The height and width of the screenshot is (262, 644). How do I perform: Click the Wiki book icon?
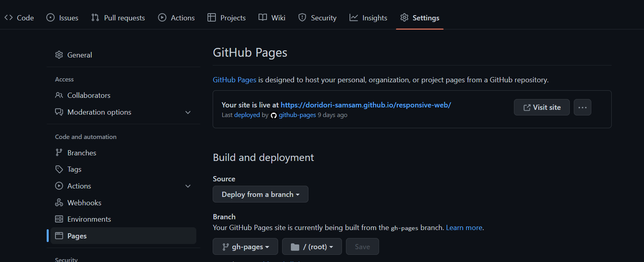(x=263, y=17)
